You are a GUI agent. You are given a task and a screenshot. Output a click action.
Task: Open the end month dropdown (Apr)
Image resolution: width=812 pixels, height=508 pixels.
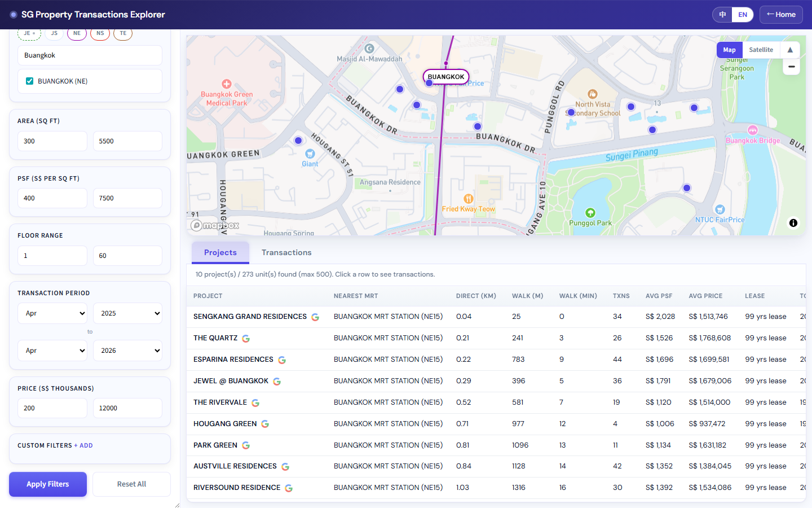pos(52,351)
